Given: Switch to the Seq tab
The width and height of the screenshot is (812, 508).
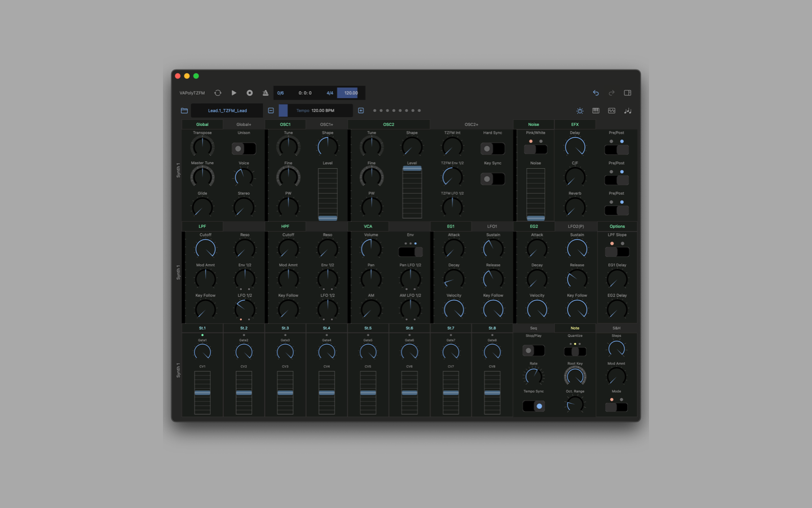Looking at the screenshot, I should [x=533, y=328].
